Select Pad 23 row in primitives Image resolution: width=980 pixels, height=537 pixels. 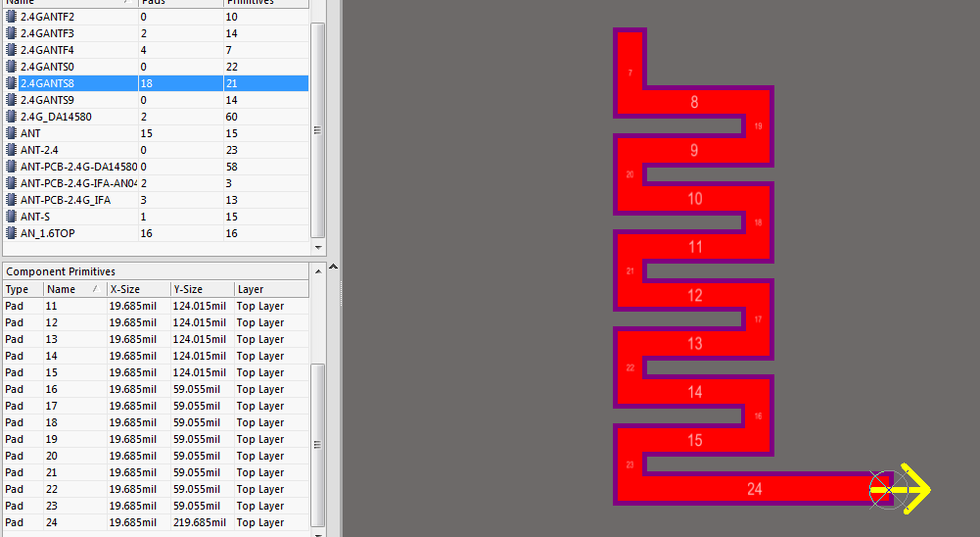pyautogui.click(x=157, y=506)
